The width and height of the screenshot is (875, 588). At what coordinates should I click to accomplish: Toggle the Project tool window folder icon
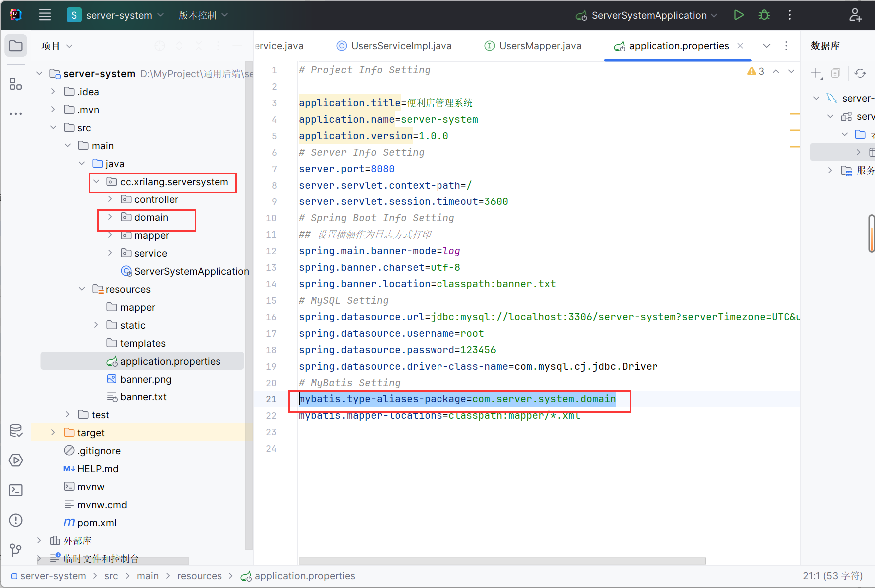click(x=16, y=46)
